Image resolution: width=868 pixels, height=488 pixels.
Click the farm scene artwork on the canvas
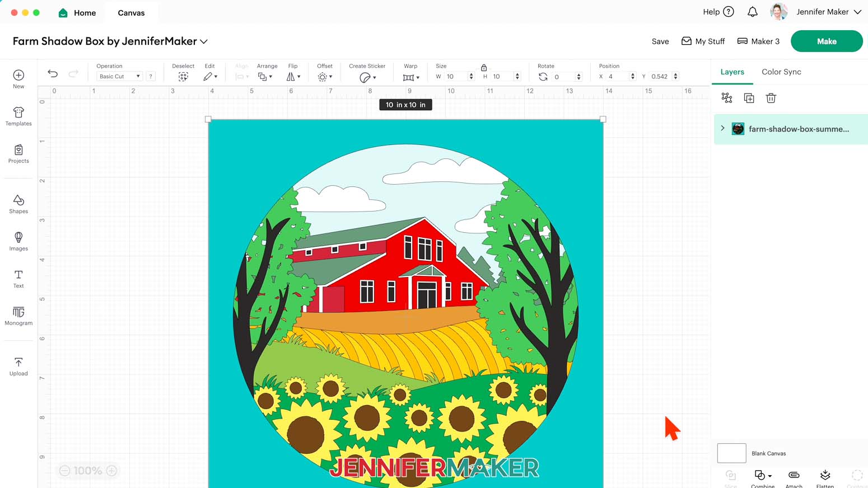tap(405, 303)
